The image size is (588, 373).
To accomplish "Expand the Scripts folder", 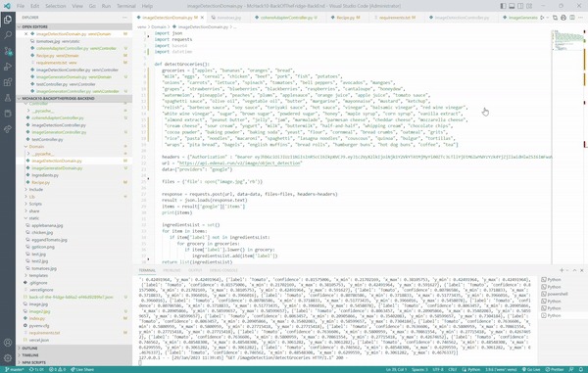I will pos(74,204).
